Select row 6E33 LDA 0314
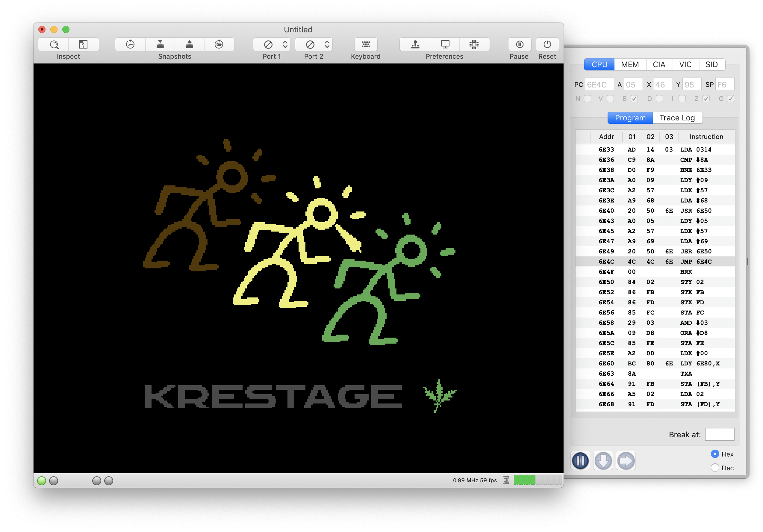The height and width of the screenshot is (532, 763). pos(655,149)
